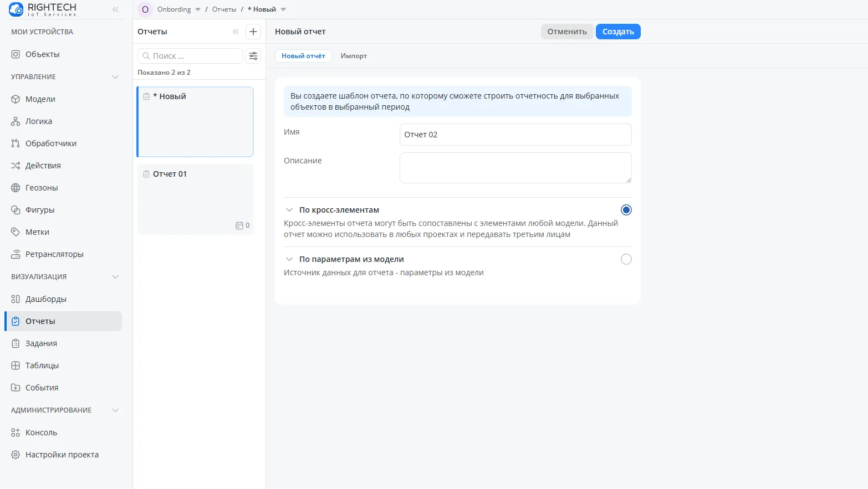Image resolution: width=868 pixels, height=489 pixels.
Task: Open Ретрансляторы section
Action: point(54,254)
